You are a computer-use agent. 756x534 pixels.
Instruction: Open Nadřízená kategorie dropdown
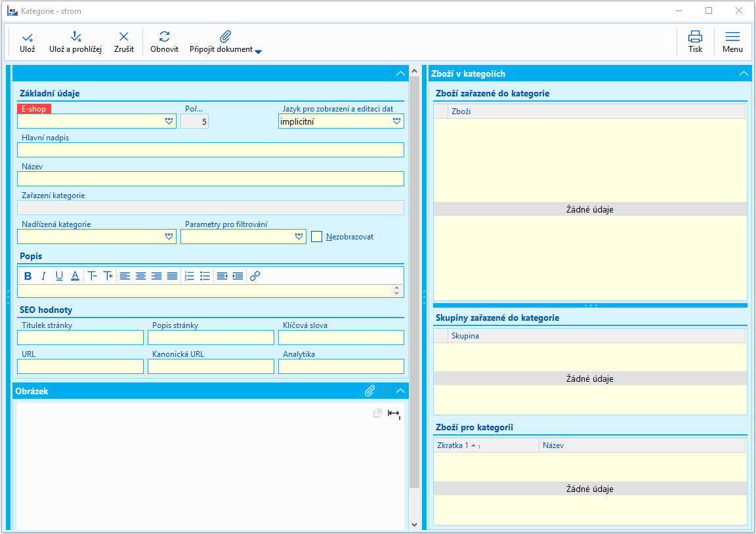tap(169, 237)
